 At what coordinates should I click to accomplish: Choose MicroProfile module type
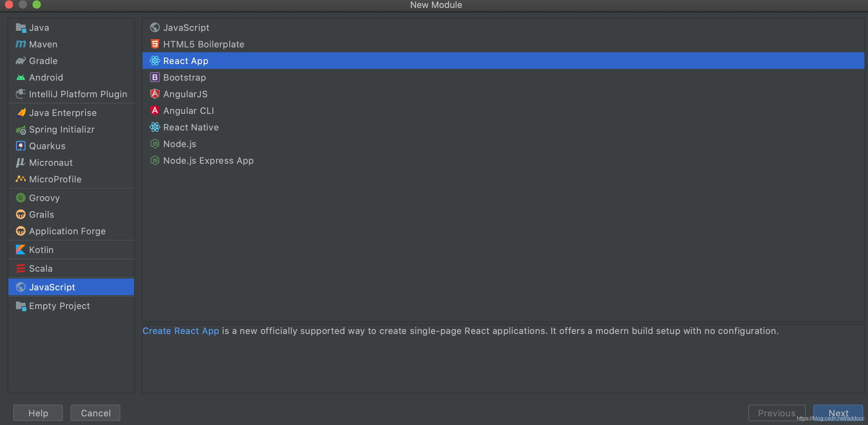(71, 179)
